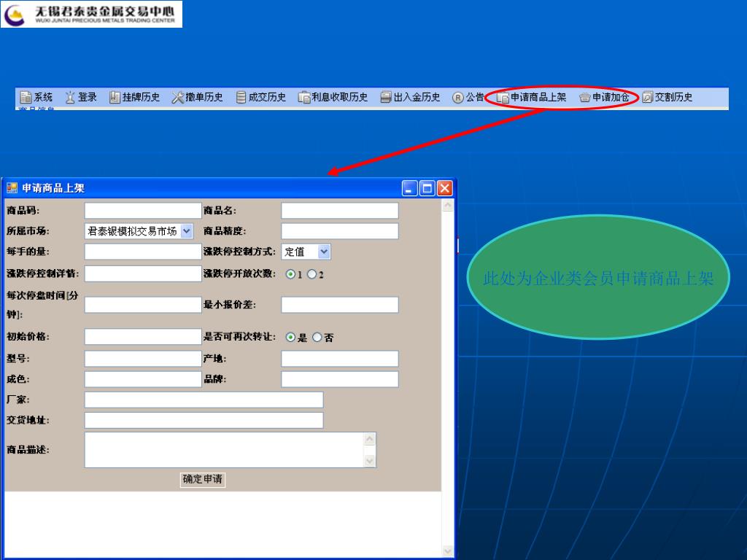This screenshot has width=747, height=560.
Task: Close the 申请商品上架 window
Action: [x=444, y=188]
